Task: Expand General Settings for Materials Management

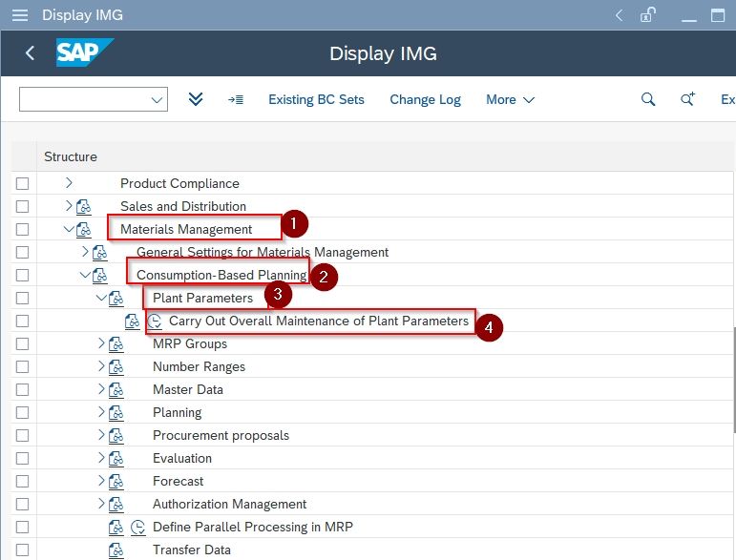Action: click(x=85, y=252)
